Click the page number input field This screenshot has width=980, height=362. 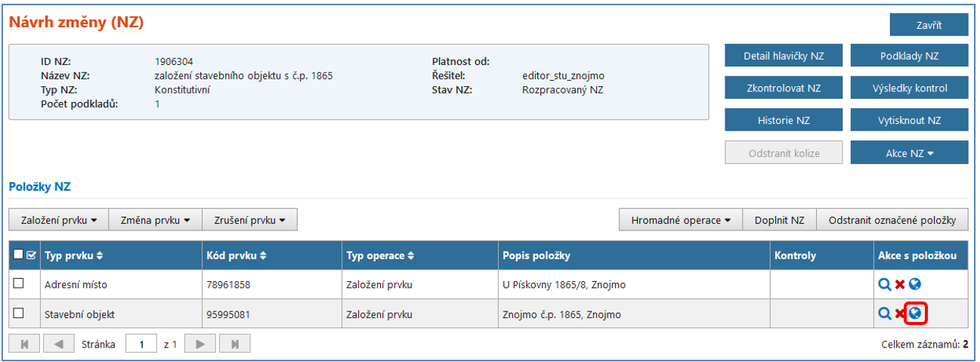(x=141, y=345)
